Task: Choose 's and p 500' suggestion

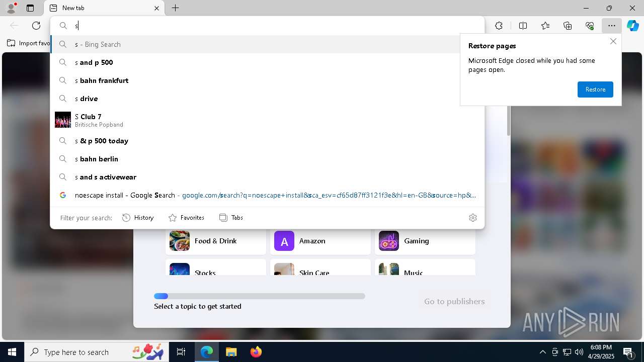Action: [267, 62]
